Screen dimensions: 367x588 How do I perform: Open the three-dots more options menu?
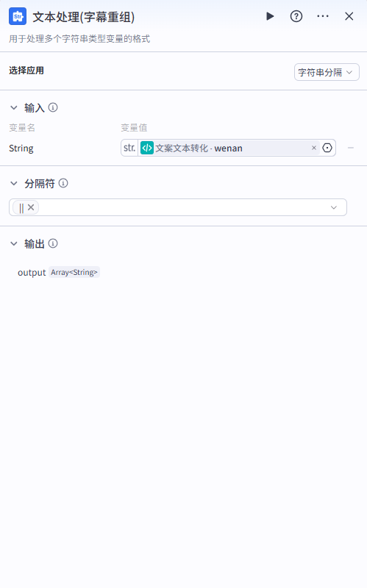(323, 16)
